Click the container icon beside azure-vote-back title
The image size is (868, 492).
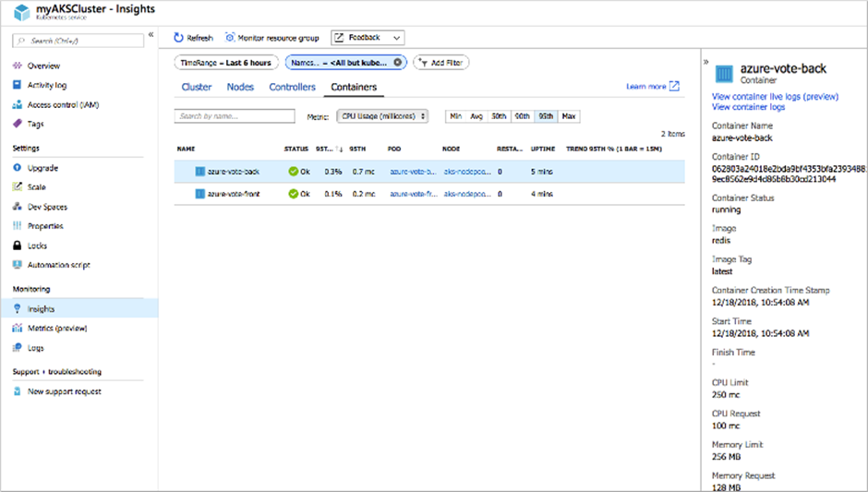pos(724,74)
